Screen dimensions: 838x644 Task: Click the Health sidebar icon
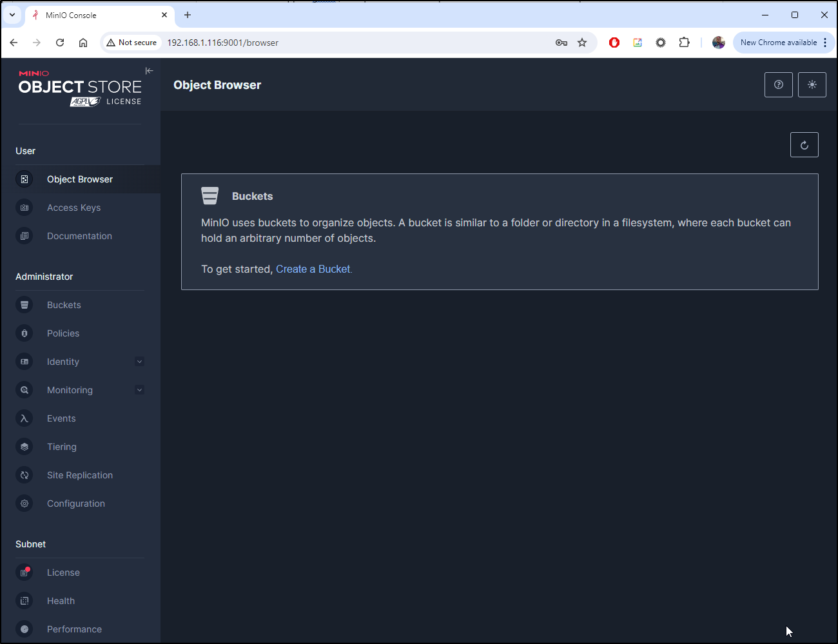pyautogui.click(x=24, y=601)
